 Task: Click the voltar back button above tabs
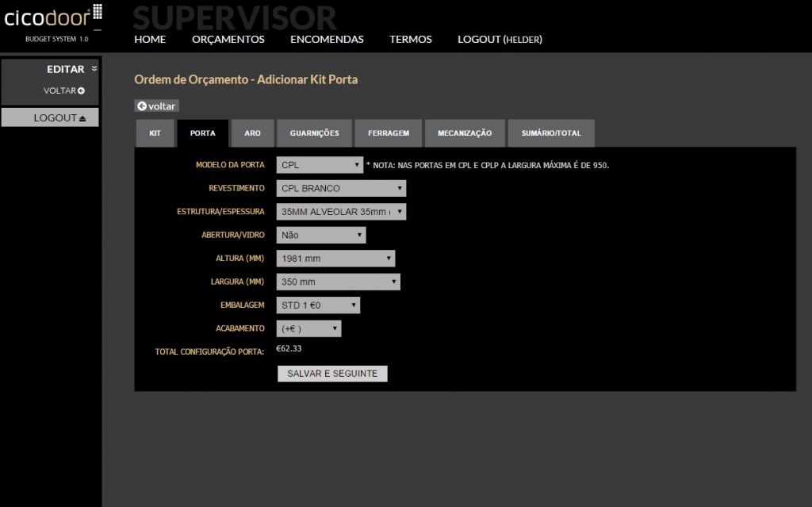tap(156, 106)
